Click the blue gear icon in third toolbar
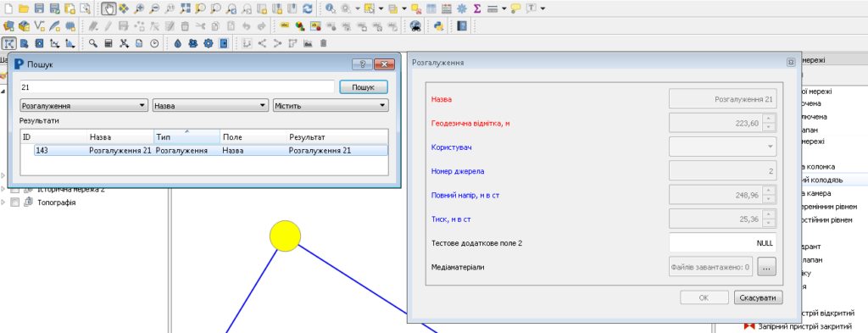Viewport: 868px width, 333px height. (209, 43)
